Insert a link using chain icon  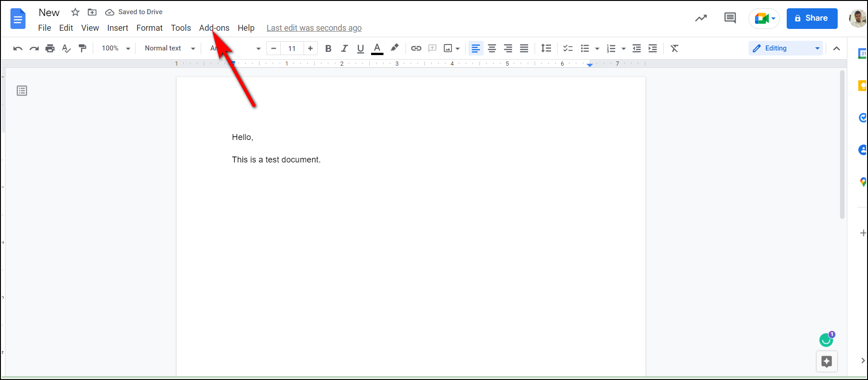pos(416,48)
